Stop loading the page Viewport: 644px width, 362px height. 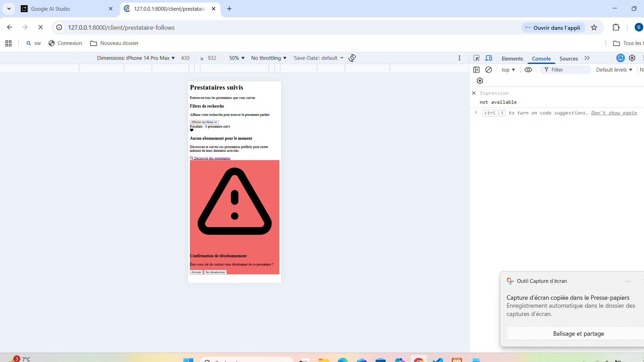coord(40,28)
